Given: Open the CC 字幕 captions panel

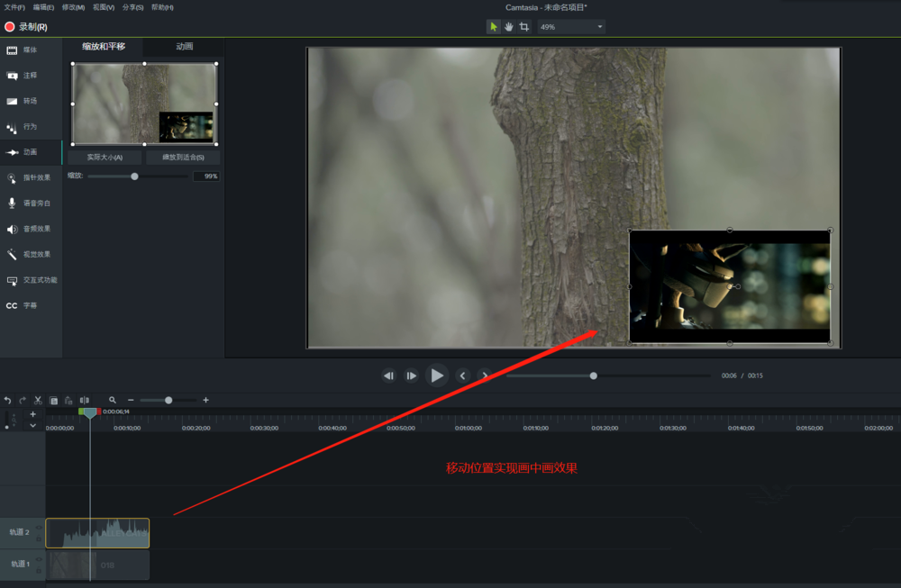Looking at the screenshot, I should (30, 305).
